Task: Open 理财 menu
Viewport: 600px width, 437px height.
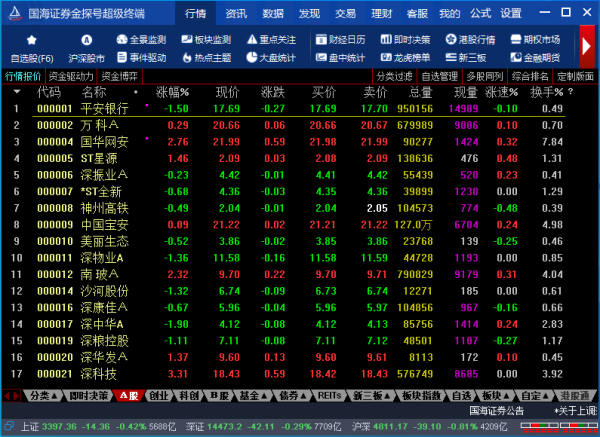Action: click(382, 13)
